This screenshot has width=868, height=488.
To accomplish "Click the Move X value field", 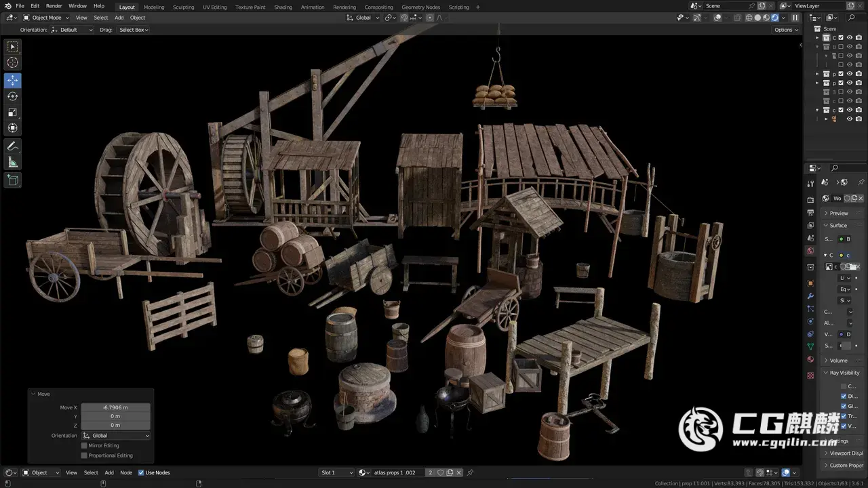I will [x=115, y=407].
